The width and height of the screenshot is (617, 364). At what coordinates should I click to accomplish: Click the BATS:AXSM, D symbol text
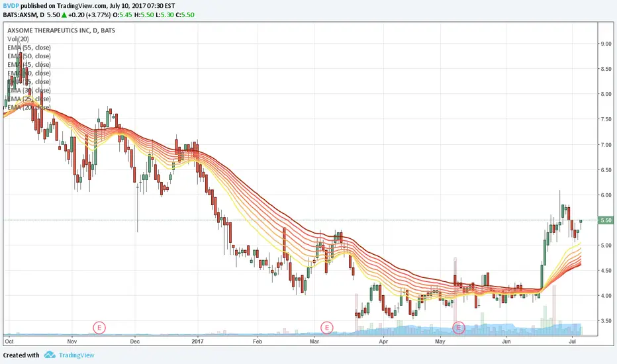24,15
